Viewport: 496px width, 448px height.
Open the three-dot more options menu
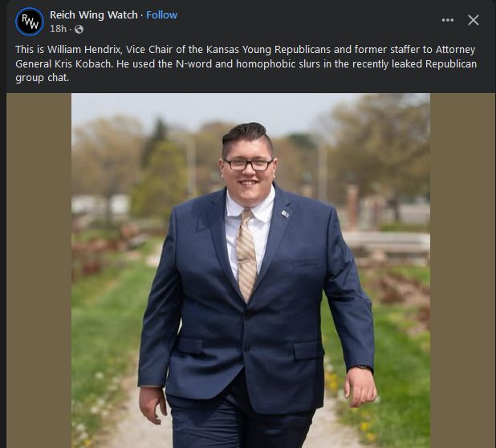click(448, 20)
